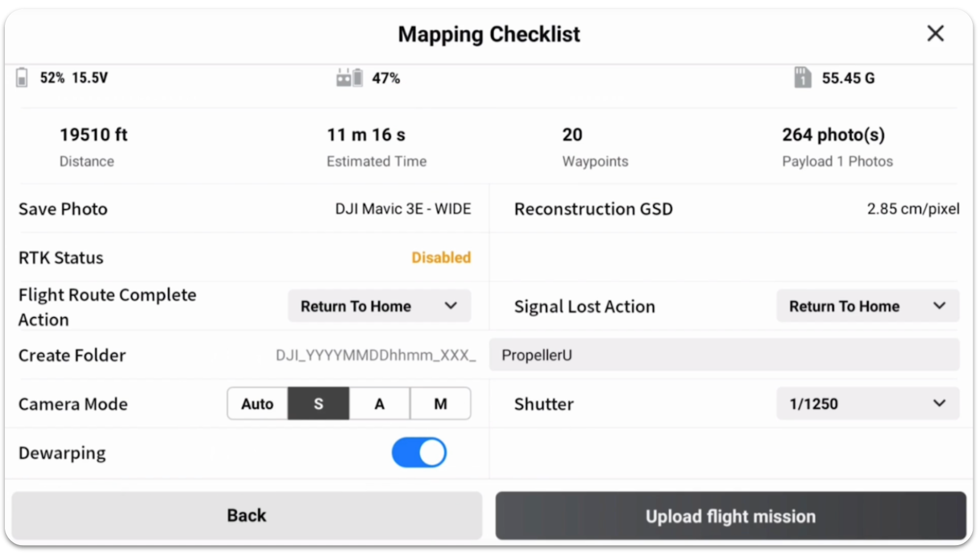This screenshot has height=553, width=980.
Task: Expand the Shutter speed dropdown
Action: (867, 404)
